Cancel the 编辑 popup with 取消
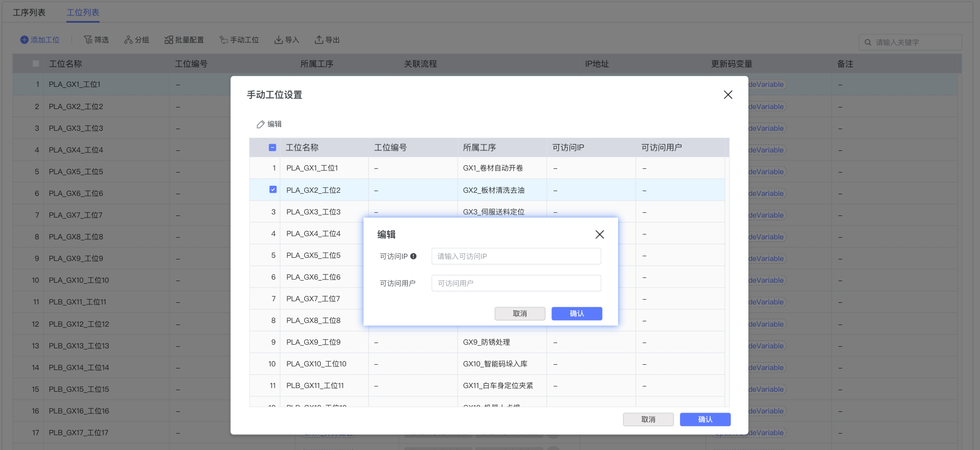980x450 pixels. pyautogui.click(x=520, y=313)
